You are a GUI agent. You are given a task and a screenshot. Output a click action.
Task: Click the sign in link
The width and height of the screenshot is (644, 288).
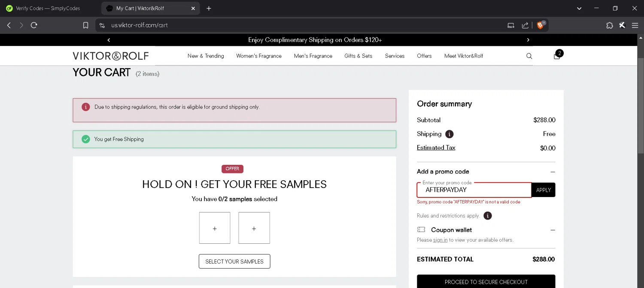(440, 240)
